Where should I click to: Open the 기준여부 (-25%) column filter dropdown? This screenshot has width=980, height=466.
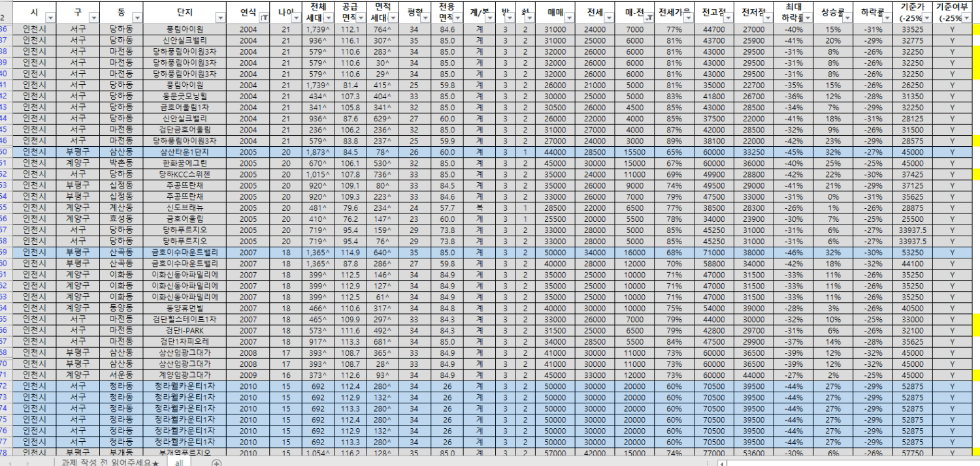tap(966, 18)
